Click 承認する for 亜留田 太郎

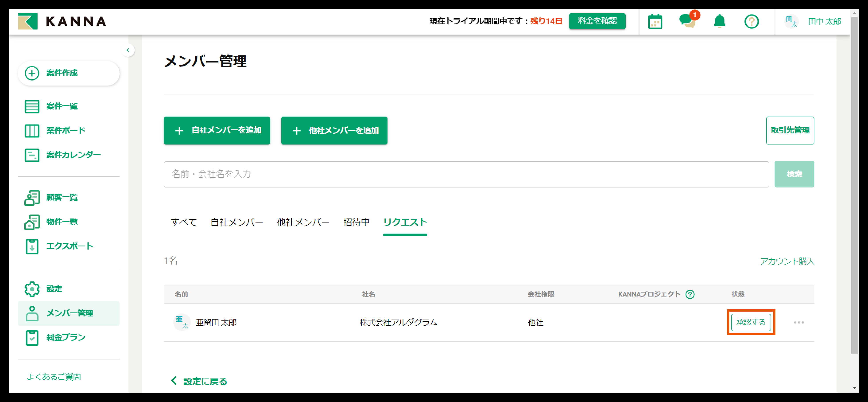point(751,322)
